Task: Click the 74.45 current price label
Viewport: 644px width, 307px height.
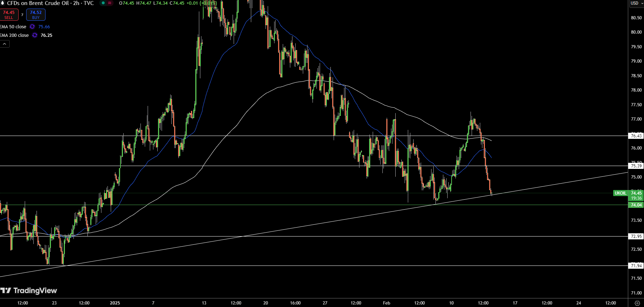Action: click(x=636, y=193)
